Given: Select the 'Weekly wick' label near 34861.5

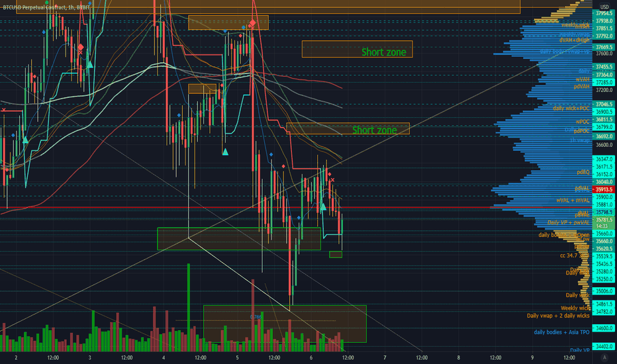Looking at the screenshot, I should pyautogui.click(x=575, y=308).
